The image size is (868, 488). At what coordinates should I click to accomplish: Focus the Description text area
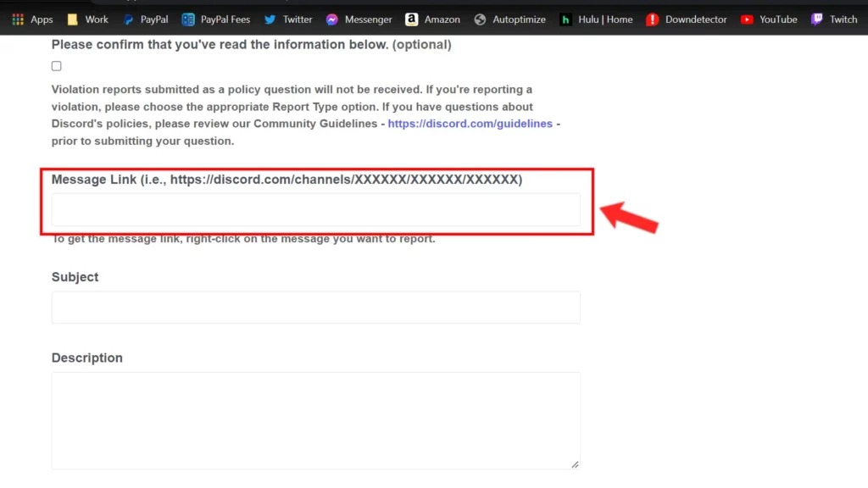pyautogui.click(x=315, y=420)
